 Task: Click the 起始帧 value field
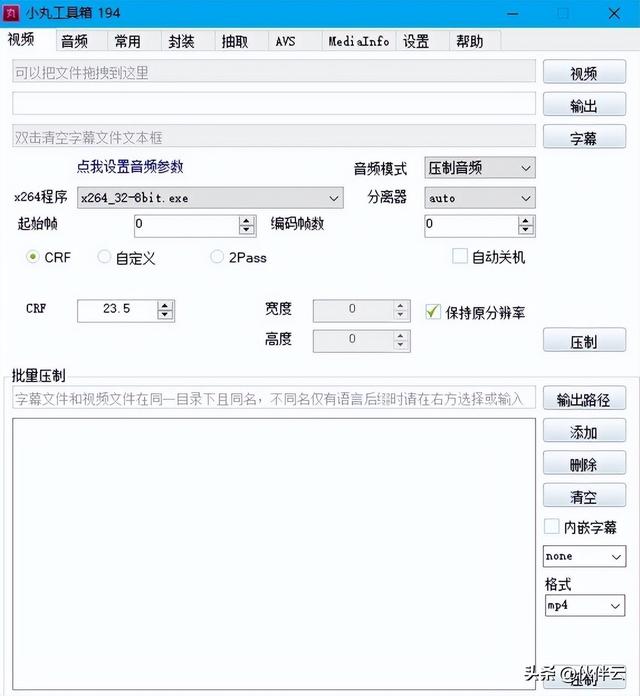pos(187,225)
